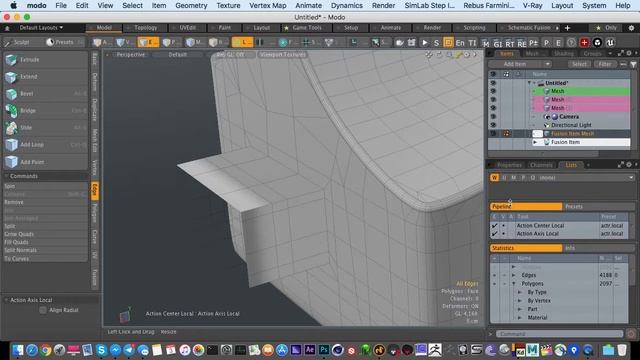
Task: Click the funnel filter icon in Items panel
Action: (x=633, y=64)
